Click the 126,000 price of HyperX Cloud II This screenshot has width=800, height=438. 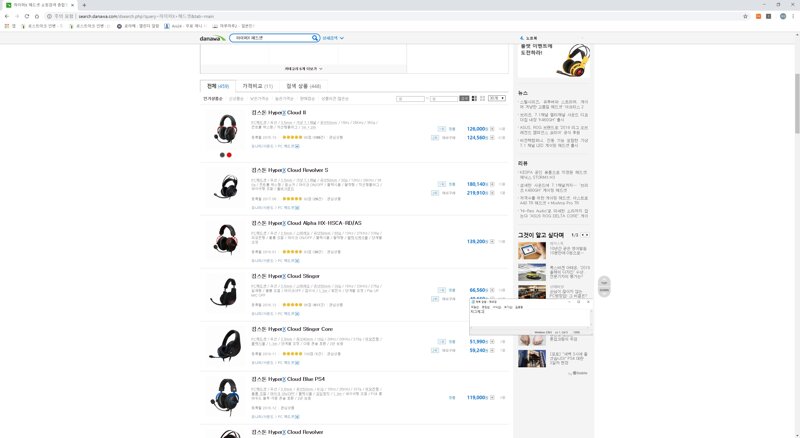(x=478, y=129)
